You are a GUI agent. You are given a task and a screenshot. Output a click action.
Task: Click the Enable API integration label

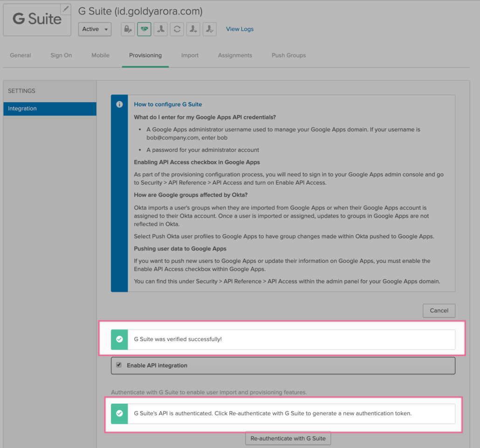point(157,365)
